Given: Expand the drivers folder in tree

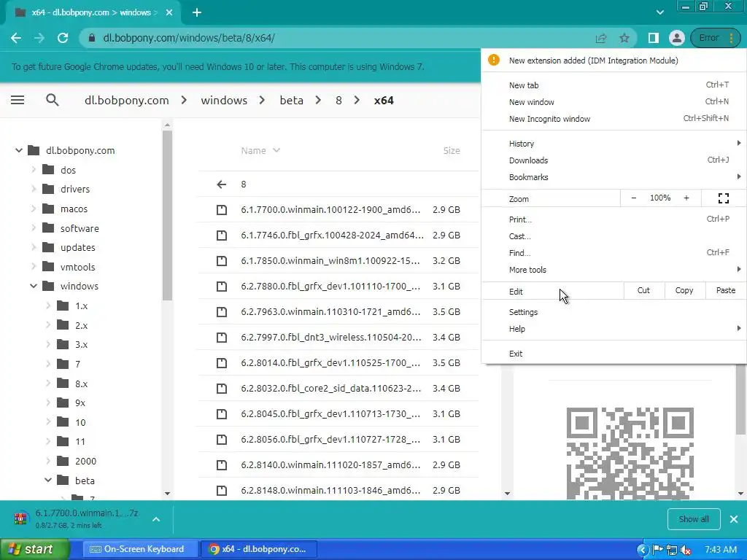Looking at the screenshot, I should [34, 189].
